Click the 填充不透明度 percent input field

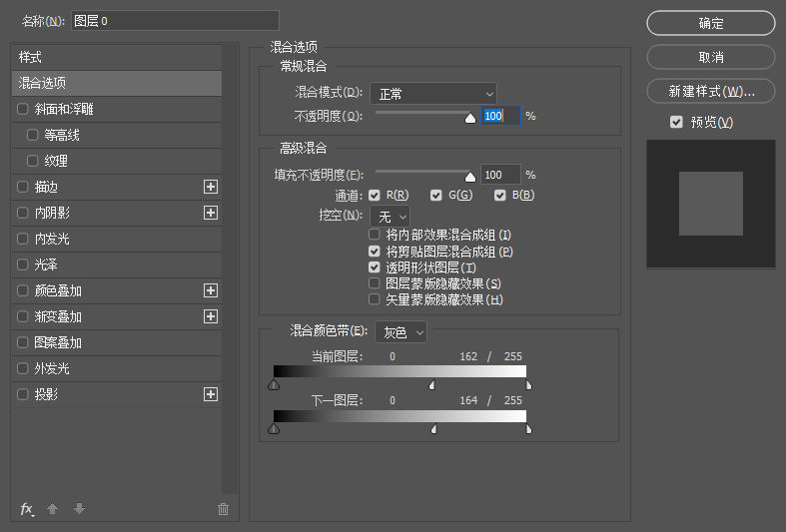pos(500,175)
